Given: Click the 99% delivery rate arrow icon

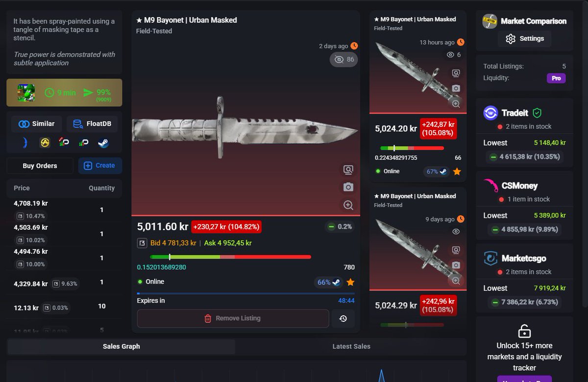Looking at the screenshot, I should pyautogui.click(x=88, y=92).
